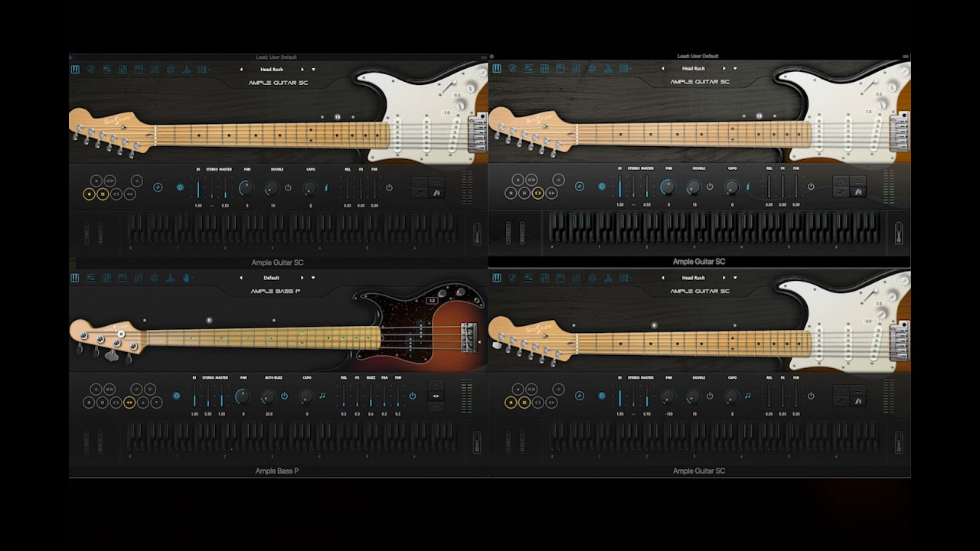Go to the previous preset in Ample Bass P
The width and height of the screenshot is (980, 551).
coord(241,278)
